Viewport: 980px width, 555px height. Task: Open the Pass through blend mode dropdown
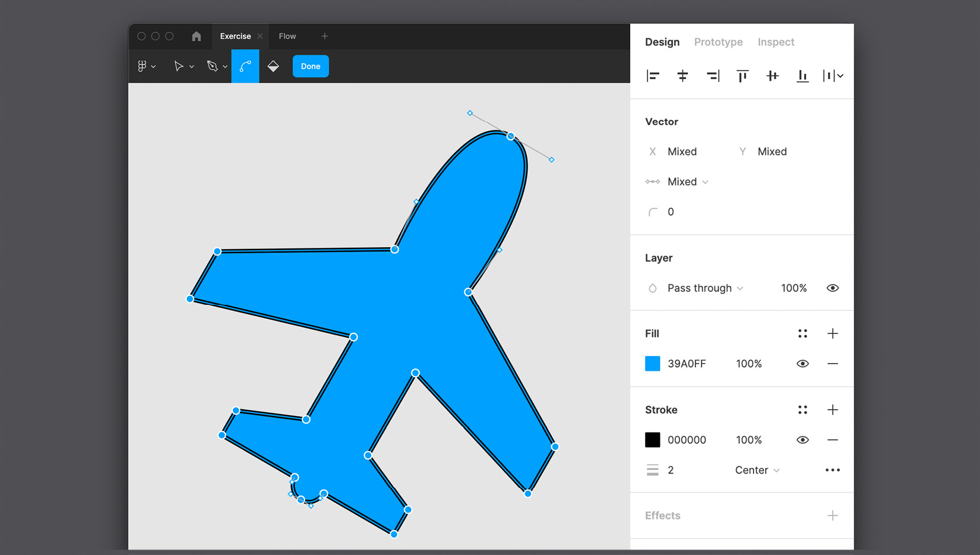(x=705, y=288)
